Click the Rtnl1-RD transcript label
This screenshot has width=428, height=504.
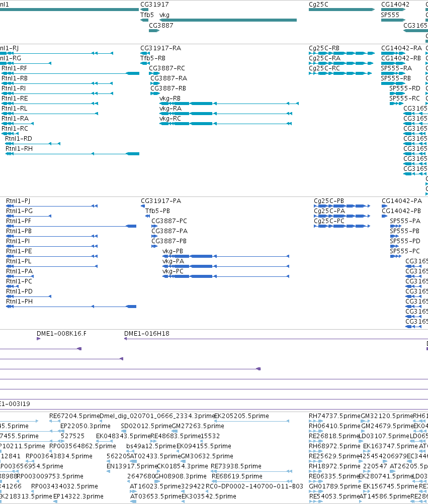tap(19, 139)
